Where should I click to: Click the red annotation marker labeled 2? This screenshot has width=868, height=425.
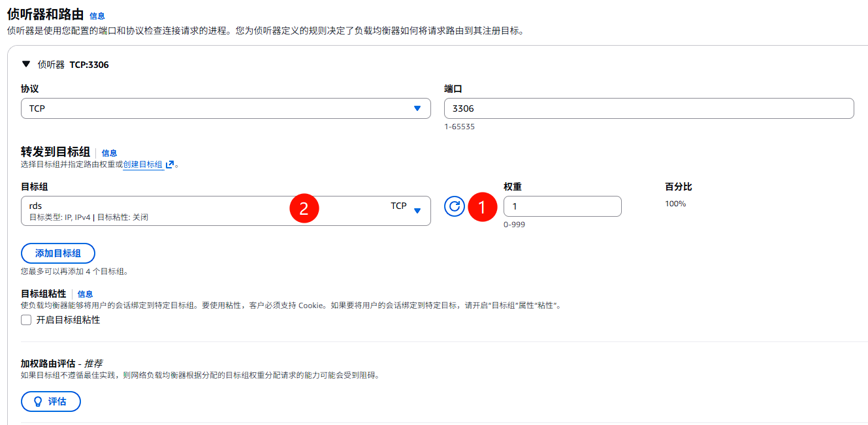coord(303,209)
